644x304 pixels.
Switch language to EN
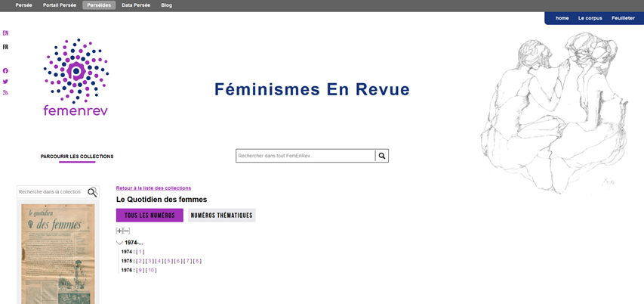click(5, 33)
